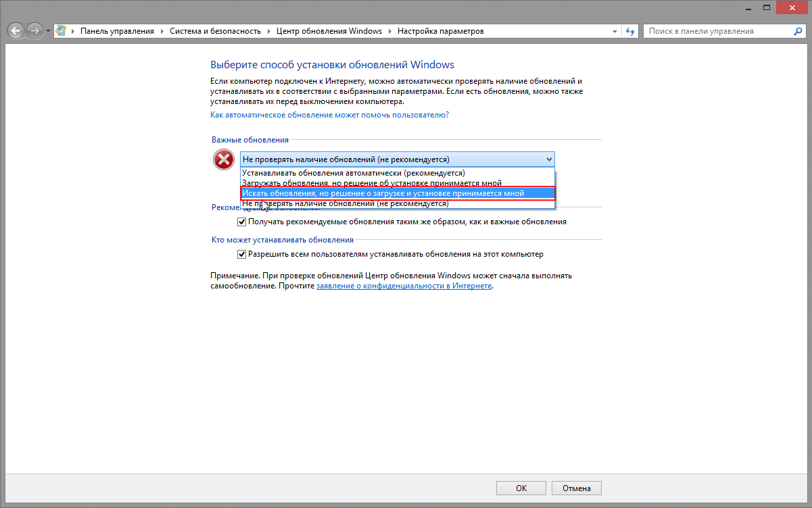Click the Отмена button
The height and width of the screenshot is (508, 812).
point(577,488)
